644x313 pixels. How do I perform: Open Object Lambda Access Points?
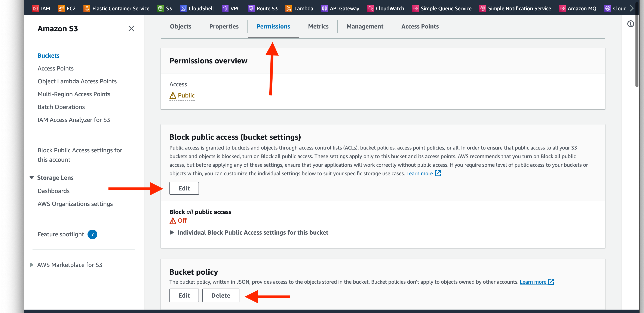77,81
